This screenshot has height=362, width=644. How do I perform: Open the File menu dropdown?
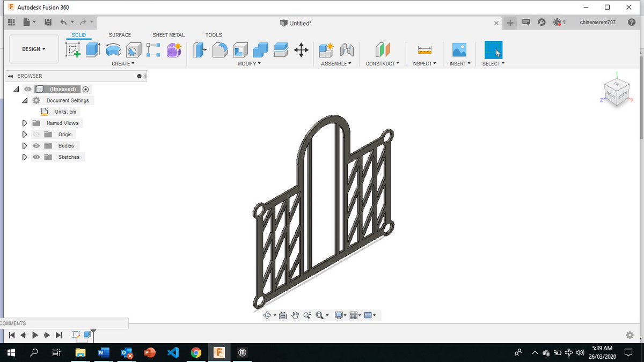click(x=29, y=22)
